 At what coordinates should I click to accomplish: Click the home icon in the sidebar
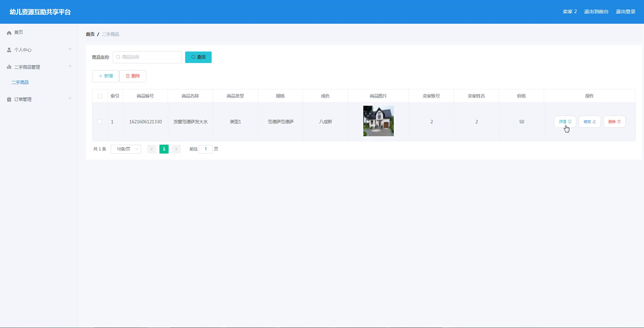pyautogui.click(x=9, y=33)
